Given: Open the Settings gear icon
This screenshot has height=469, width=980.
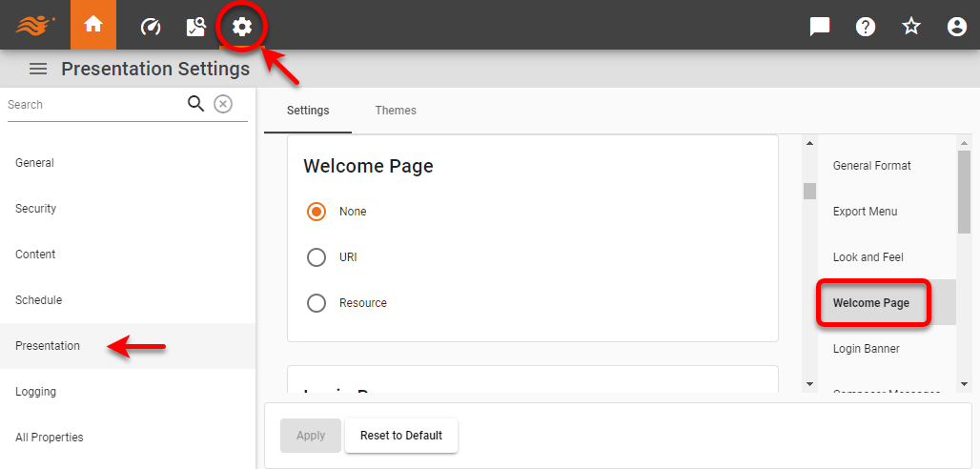Looking at the screenshot, I should [x=242, y=27].
